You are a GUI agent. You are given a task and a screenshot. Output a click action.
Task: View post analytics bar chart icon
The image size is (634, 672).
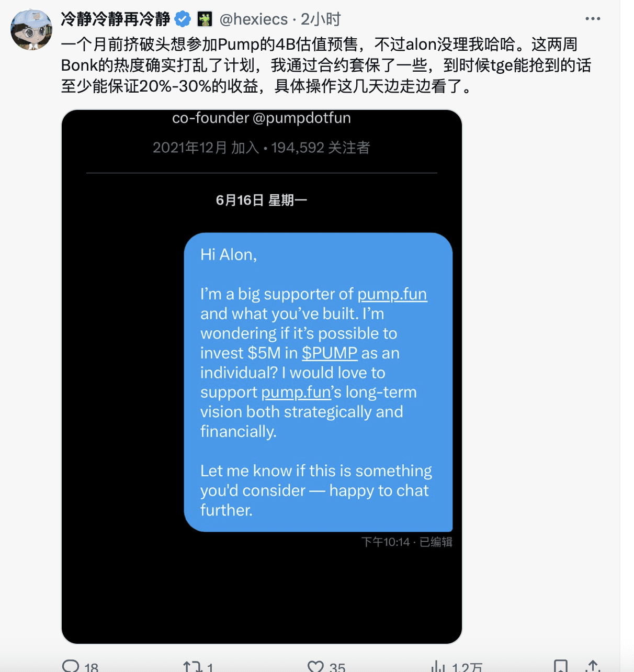pos(438,667)
